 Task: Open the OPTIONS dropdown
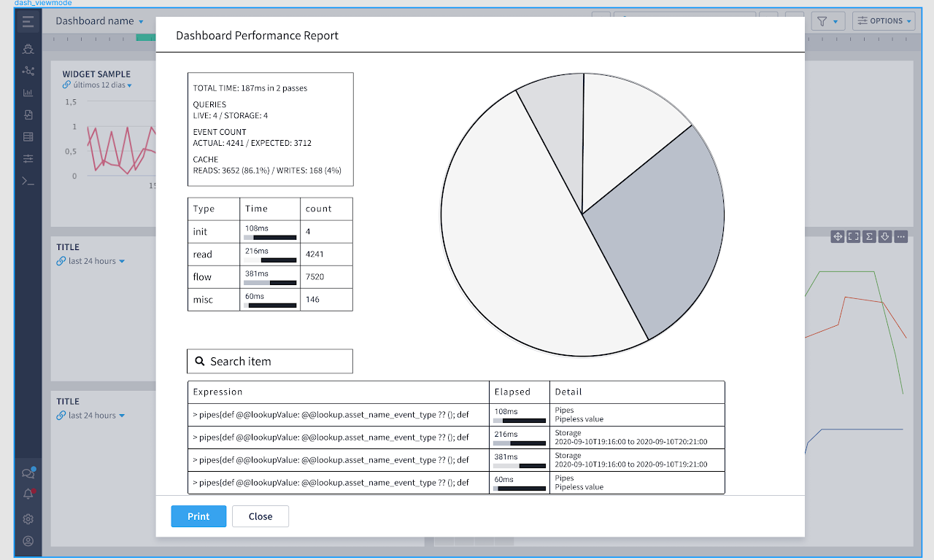(884, 21)
